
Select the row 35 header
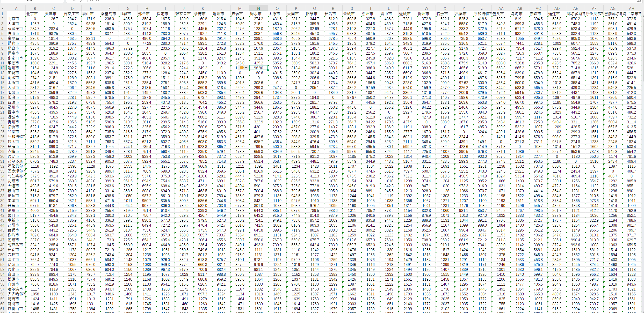point(3,181)
